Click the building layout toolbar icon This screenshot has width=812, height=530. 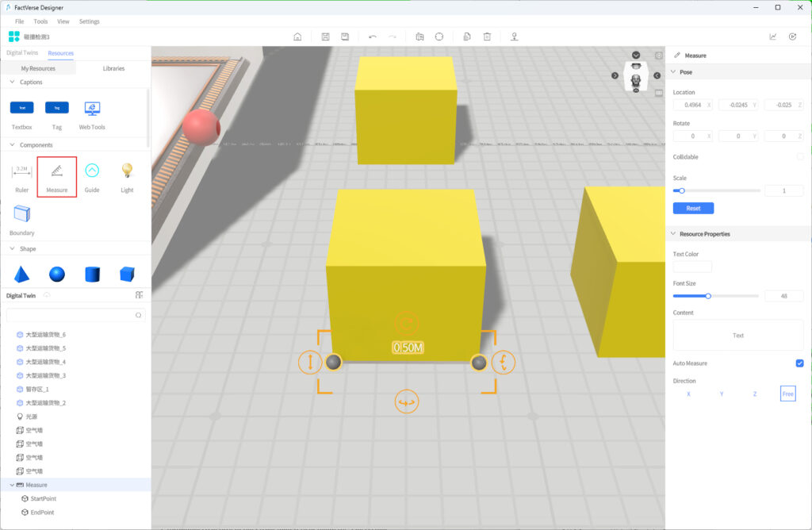(419, 36)
